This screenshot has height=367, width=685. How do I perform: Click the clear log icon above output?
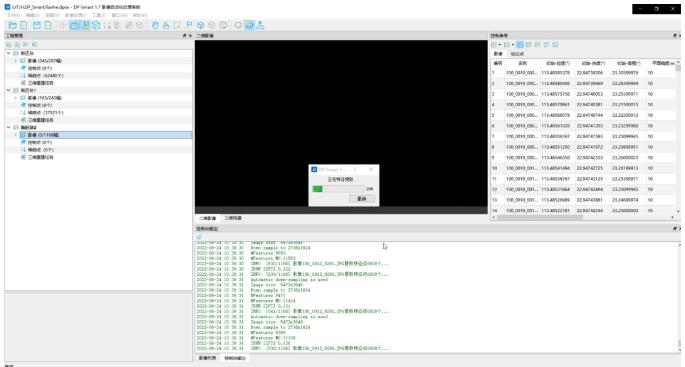click(199, 236)
